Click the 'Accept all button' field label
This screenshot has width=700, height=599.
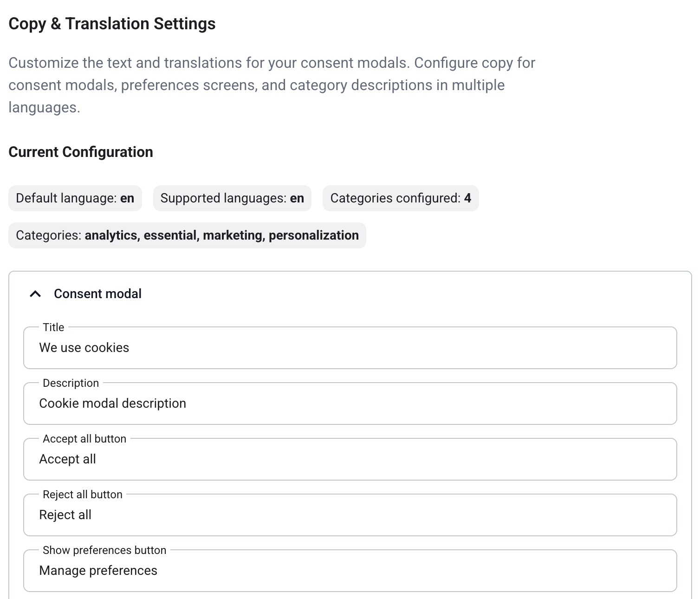[84, 439]
